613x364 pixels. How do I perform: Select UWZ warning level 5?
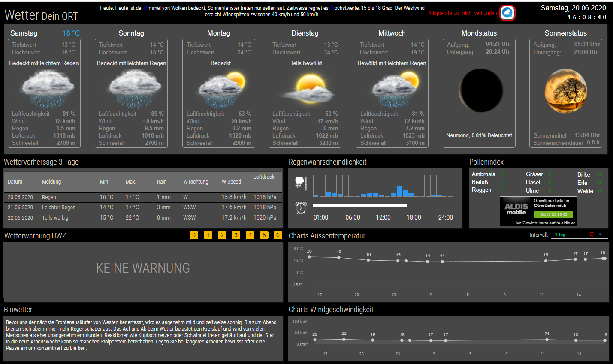(264, 235)
